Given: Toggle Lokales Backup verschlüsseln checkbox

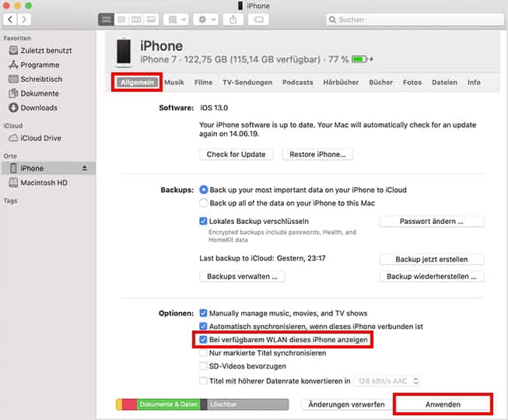Looking at the screenshot, I should 203,221.
